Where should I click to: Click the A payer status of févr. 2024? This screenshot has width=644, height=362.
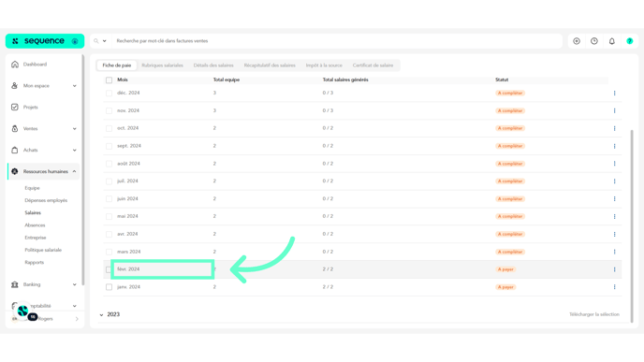pyautogui.click(x=505, y=269)
